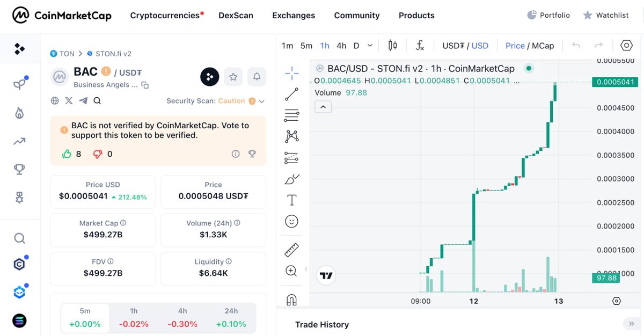The image size is (644, 336).
Task: Vote thumbs down for BAC verification
Action: pyautogui.click(x=98, y=154)
